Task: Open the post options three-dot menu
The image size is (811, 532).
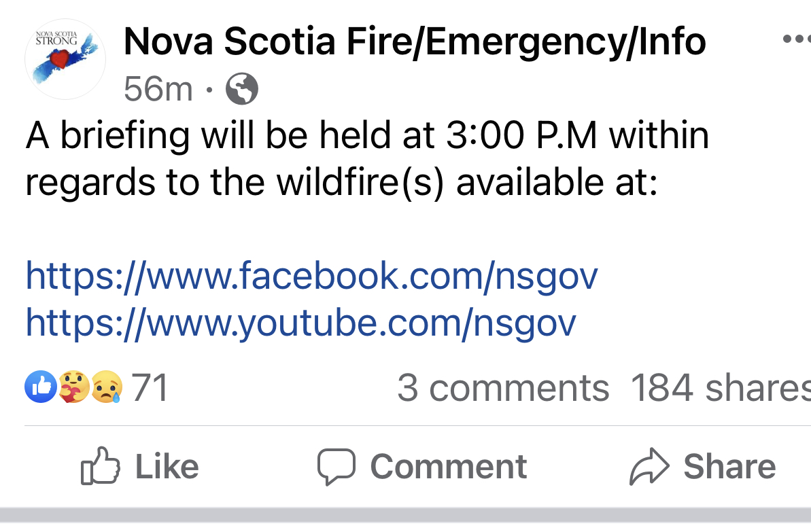Action: pyautogui.click(x=795, y=40)
